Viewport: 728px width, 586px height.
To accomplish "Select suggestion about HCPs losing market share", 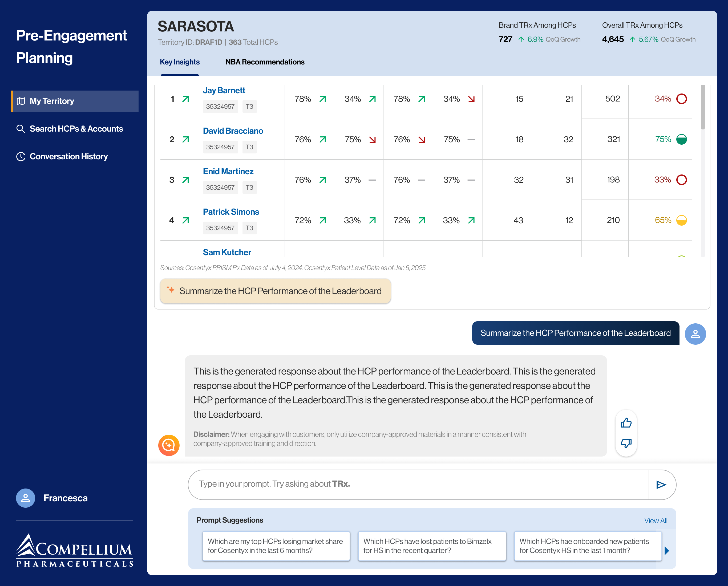I will point(276,546).
